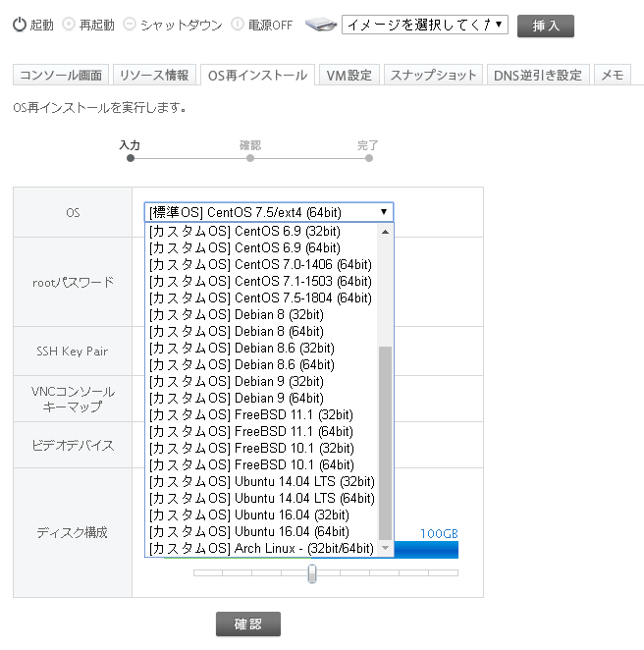The image size is (644, 650).
Task: Click the 入力 step marker dot
Action: [x=131, y=158]
